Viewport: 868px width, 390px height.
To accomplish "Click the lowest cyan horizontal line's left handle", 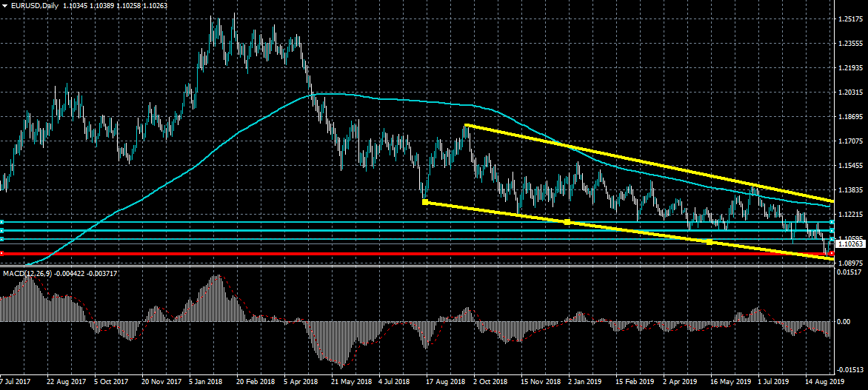I will point(2,239).
